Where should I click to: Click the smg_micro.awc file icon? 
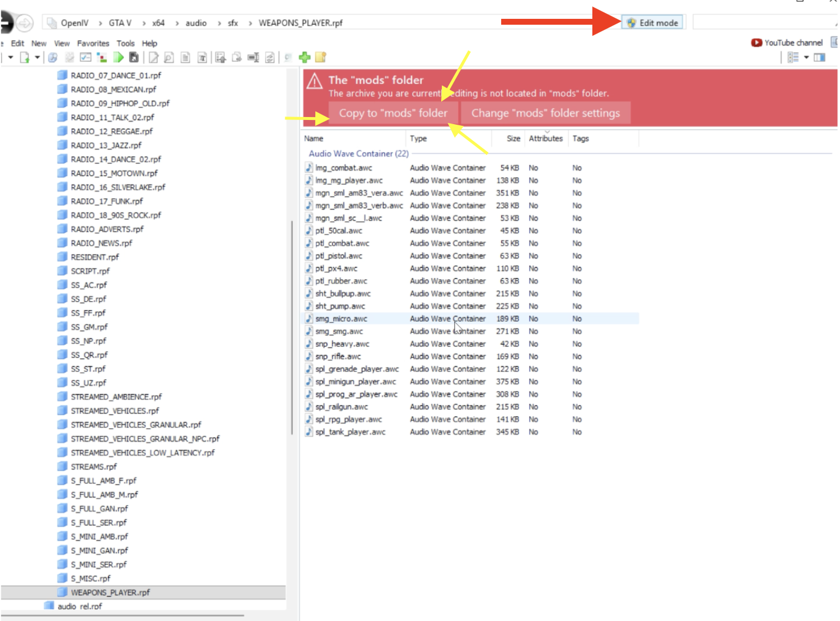point(309,319)
